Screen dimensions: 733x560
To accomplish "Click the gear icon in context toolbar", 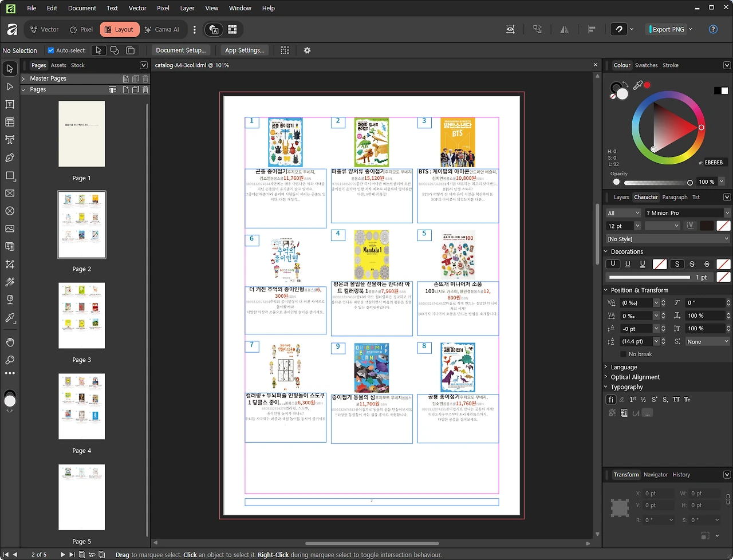I will point(307,50).
